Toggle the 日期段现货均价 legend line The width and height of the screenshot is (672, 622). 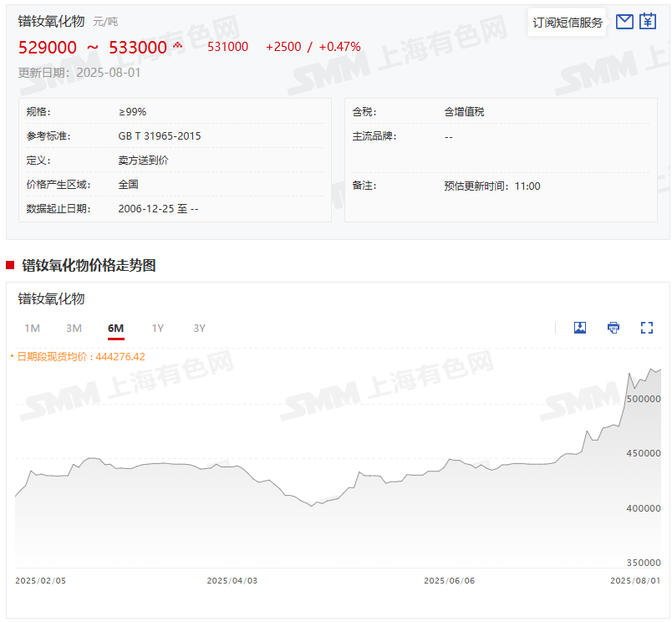click(78, 356)
